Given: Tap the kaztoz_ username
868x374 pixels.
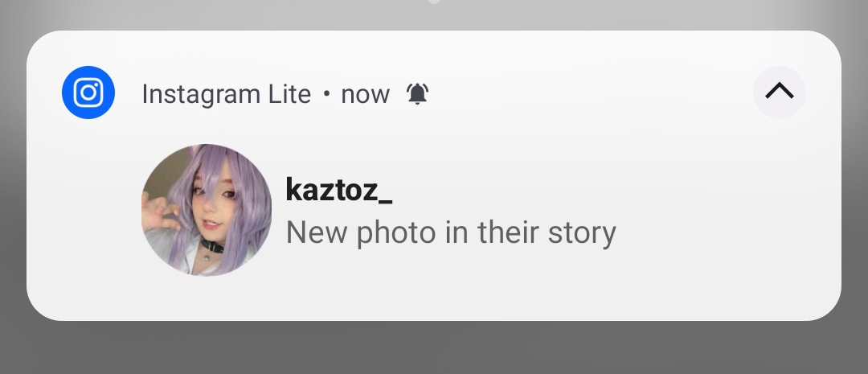Looking at the screenshot, I should coord(338,191).
